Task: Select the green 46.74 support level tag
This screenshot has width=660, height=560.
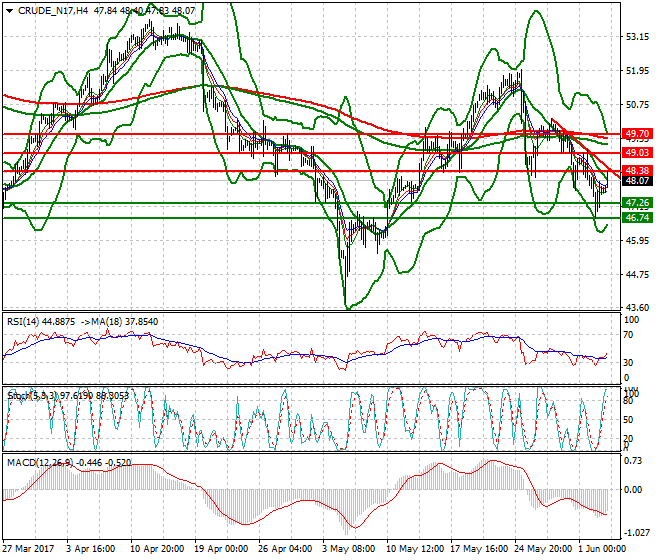Action: [x=637, y=217]
